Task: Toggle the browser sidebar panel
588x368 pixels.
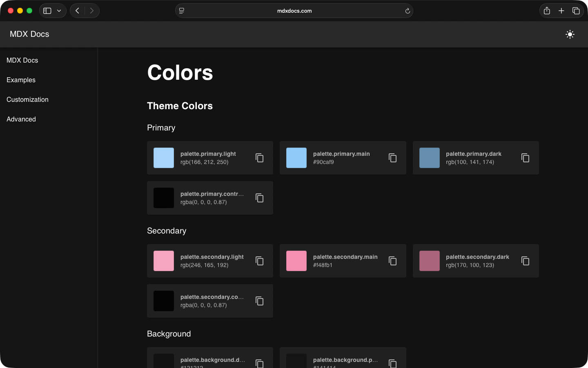Action: tap(47, 11)
